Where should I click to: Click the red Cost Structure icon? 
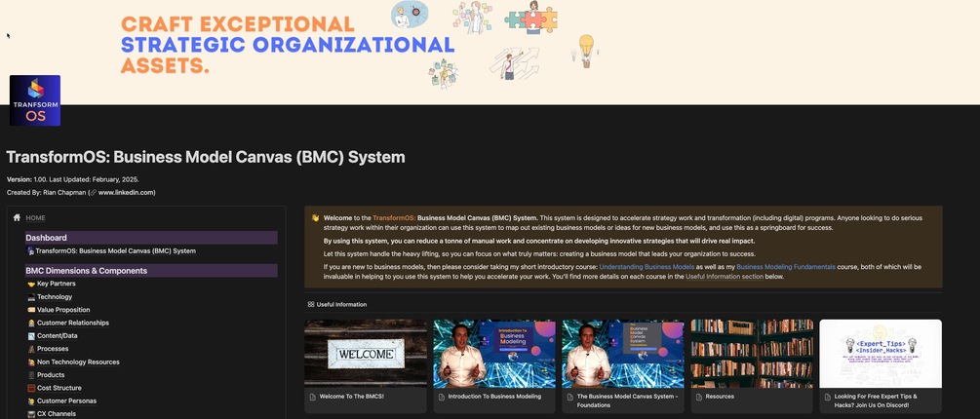click(31, 388)
